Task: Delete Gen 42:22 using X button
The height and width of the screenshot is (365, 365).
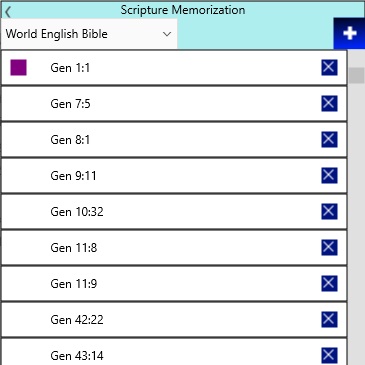Action: 329,320
